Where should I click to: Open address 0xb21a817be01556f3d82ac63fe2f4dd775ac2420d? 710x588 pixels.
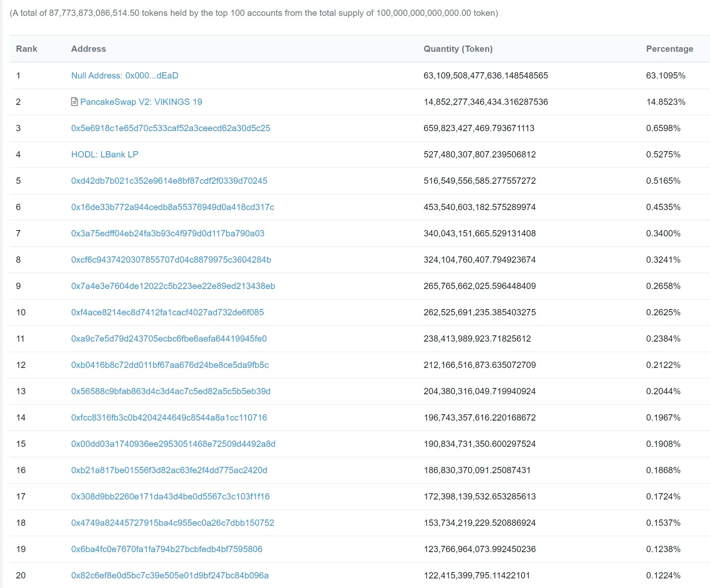pyautogui.click(x=169, y=470)
